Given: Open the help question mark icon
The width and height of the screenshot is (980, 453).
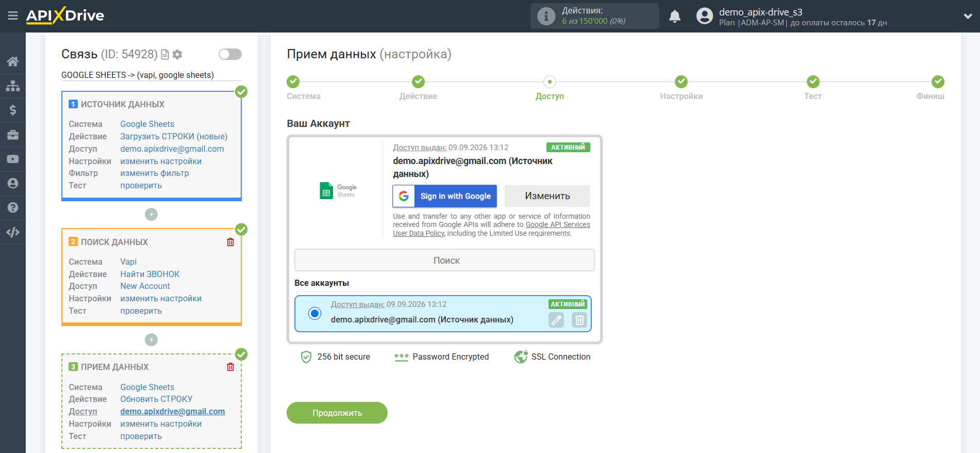Looking at the screenshot, I should pyautogui.click(x=13, y=207).
